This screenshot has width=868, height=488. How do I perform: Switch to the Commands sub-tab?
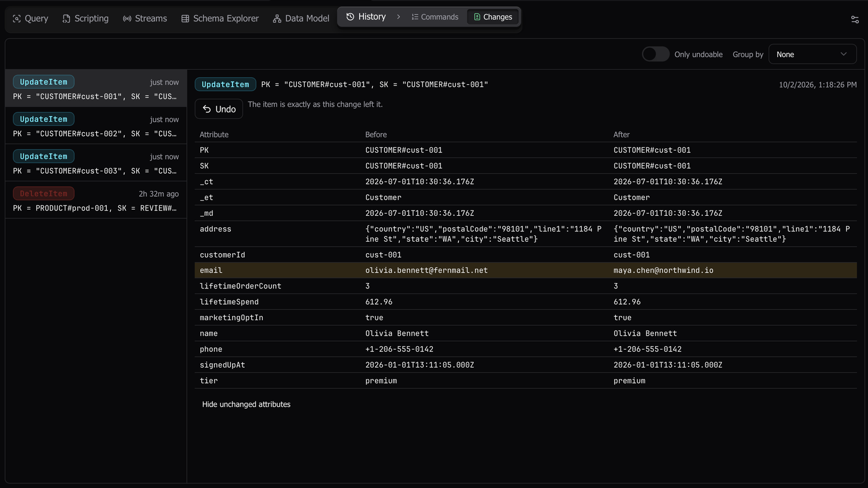click(435, 17)
